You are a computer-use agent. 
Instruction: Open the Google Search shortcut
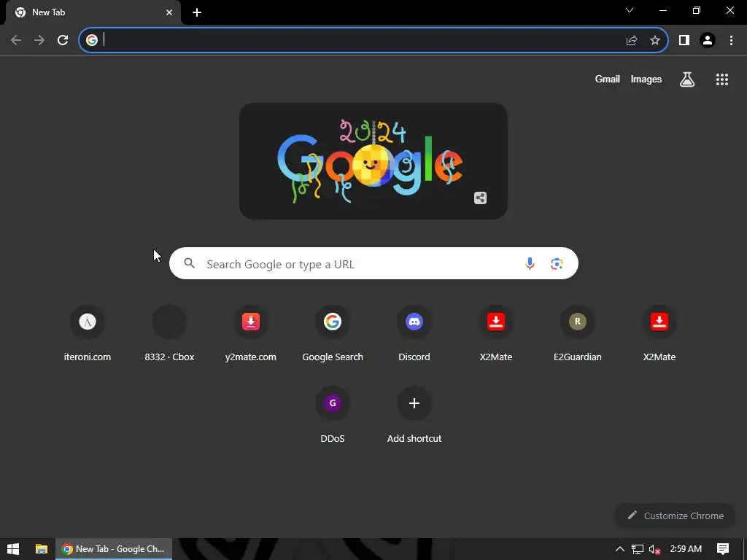333,333
